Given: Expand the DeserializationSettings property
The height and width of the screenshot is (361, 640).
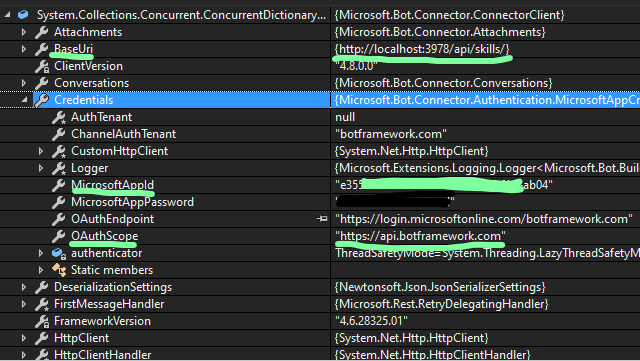Looking at the screenshot, I should click(24, 287).
